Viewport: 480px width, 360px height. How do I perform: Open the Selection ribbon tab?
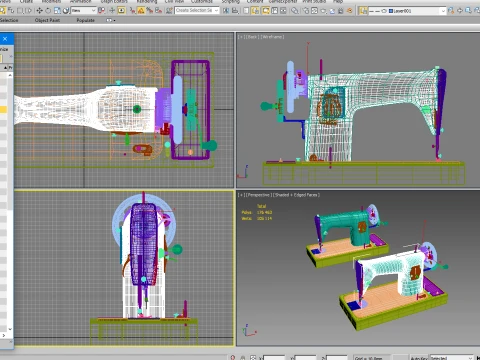click(x=9, y=20)
